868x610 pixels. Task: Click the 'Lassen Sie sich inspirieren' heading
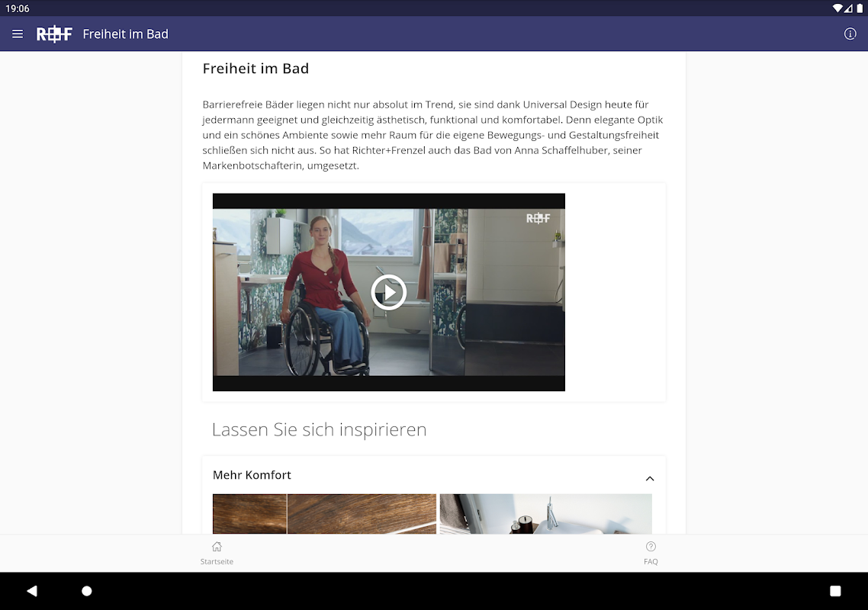[x=319, y=429]
